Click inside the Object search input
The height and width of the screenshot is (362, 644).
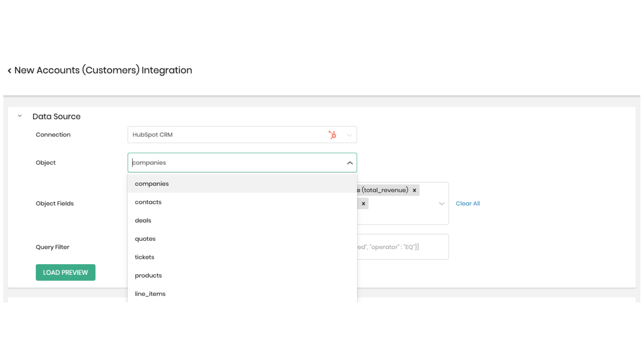pos(233,163)
